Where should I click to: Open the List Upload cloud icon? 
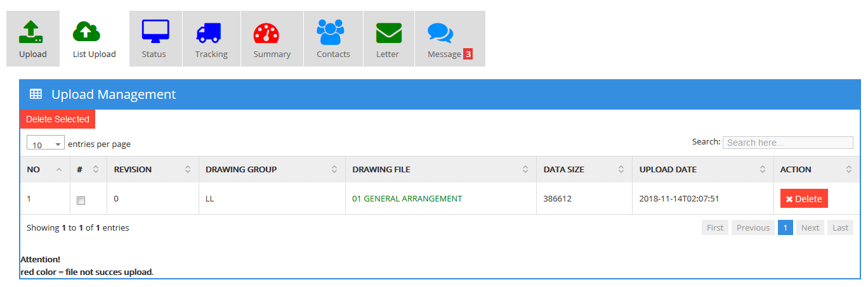[x=86, y=32]
